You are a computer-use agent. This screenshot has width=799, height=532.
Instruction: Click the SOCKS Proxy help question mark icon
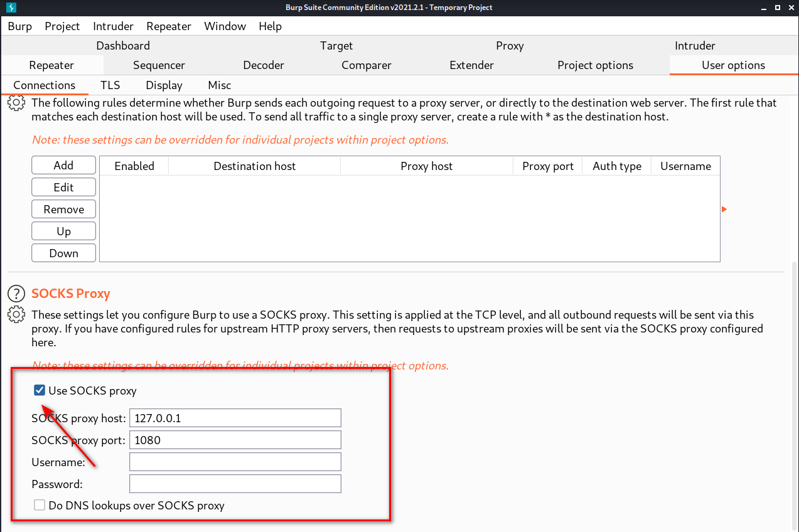coord(16,293)
